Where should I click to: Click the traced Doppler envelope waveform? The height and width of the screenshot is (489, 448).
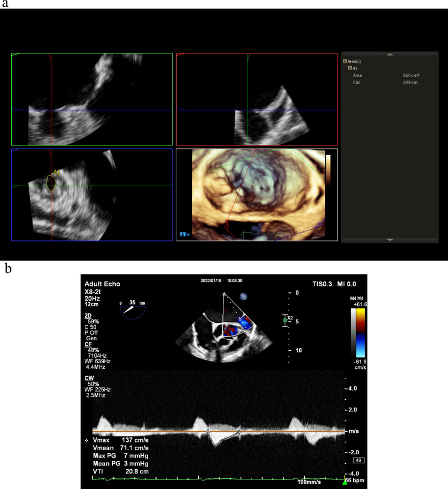click(223, 438)
